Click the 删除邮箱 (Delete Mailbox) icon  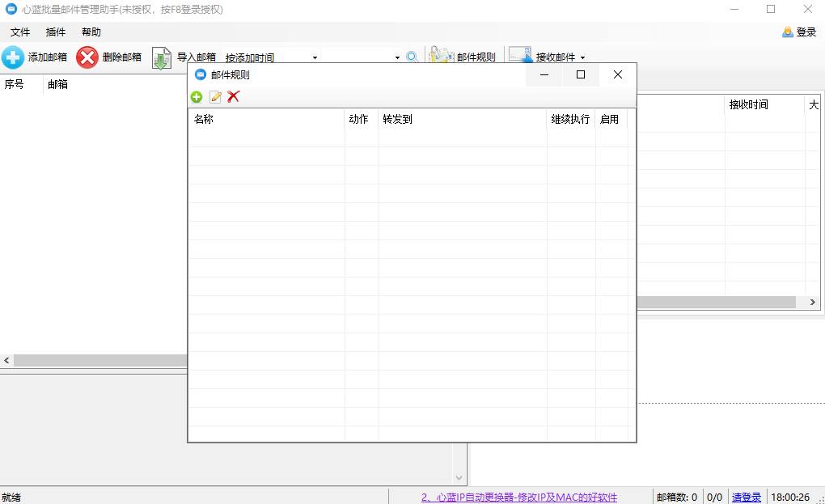pos(87,57)
